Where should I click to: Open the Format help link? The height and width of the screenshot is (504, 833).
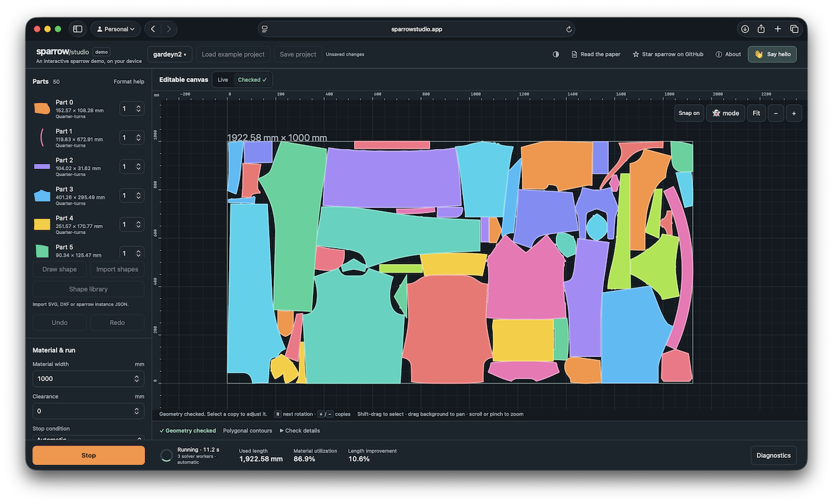129,82
